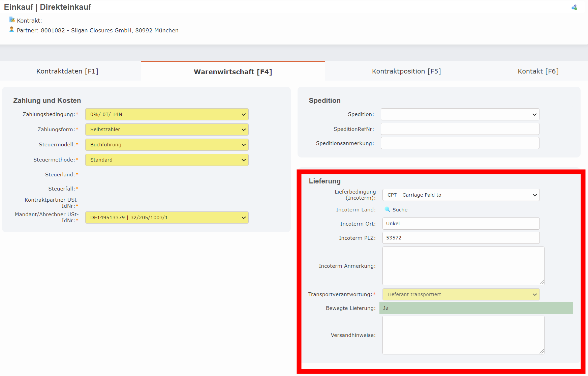
Task: Click into the SpeditionRefNr field
Action: [x=460, y=129]
